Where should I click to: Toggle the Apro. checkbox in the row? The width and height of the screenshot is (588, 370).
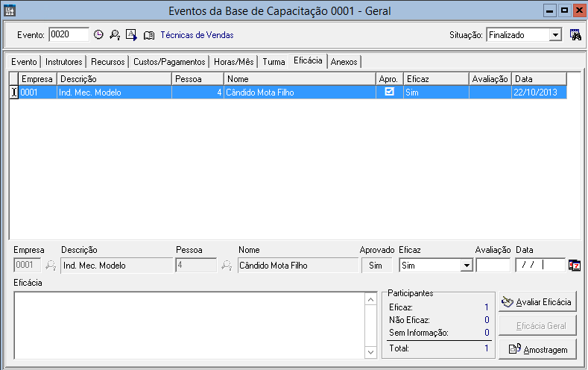pos(389,92)
